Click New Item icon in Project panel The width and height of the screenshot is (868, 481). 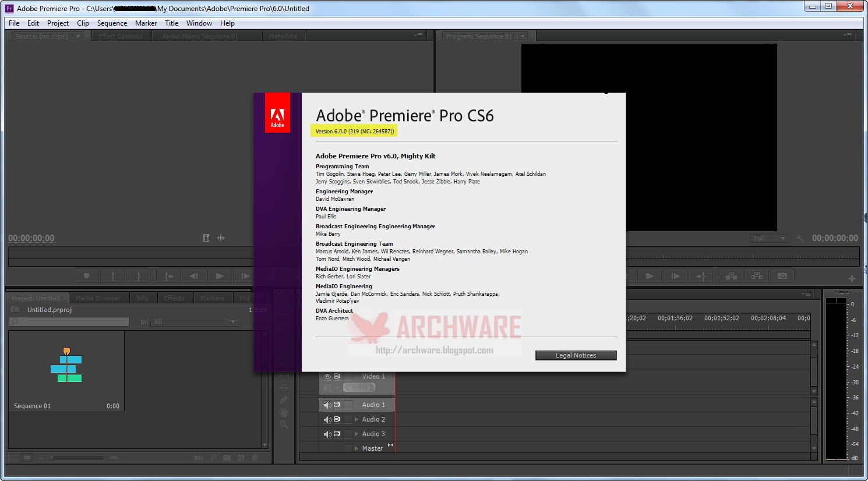(241, 458)
